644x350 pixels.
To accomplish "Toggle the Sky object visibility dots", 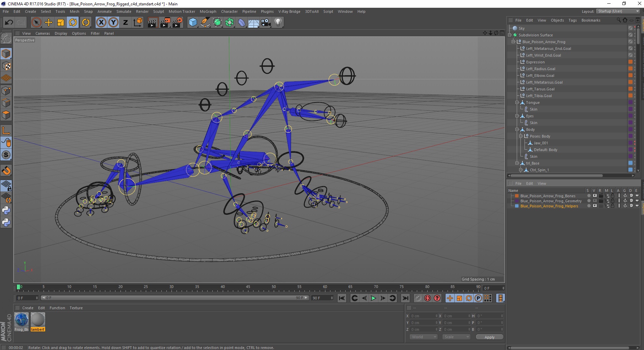I will click(x=635, y=28).
